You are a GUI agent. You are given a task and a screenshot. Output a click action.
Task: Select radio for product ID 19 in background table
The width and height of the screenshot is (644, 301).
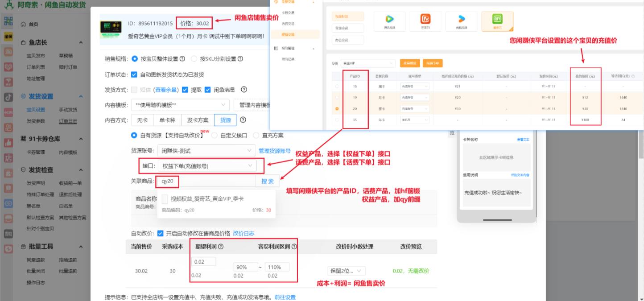coord(337,97)
